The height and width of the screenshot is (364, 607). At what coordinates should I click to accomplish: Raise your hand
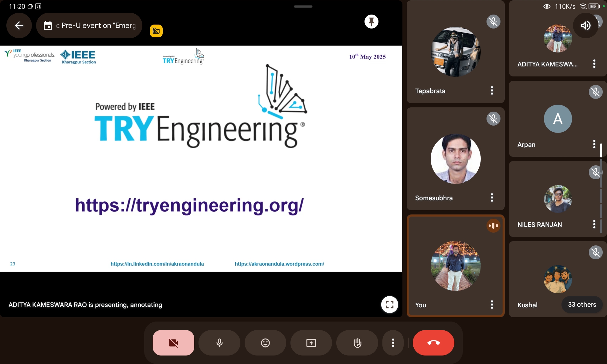click(x=357, y=343)
